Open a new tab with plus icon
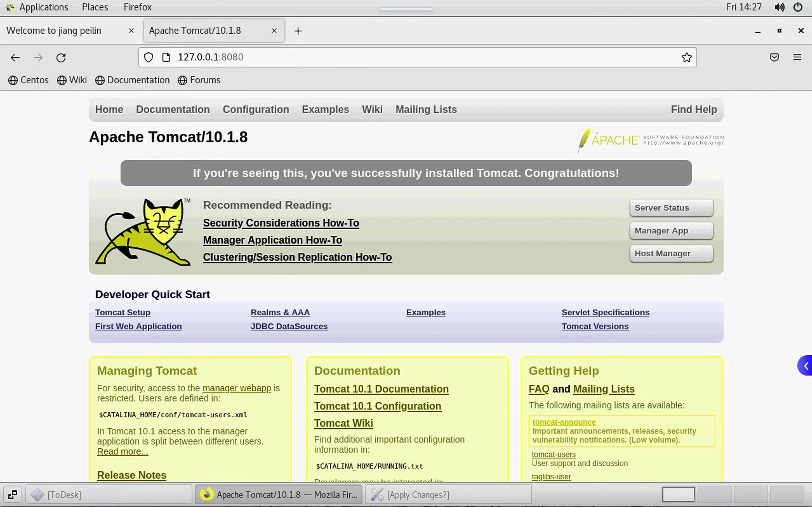This screenshot has height=507, width=812. 298,31
